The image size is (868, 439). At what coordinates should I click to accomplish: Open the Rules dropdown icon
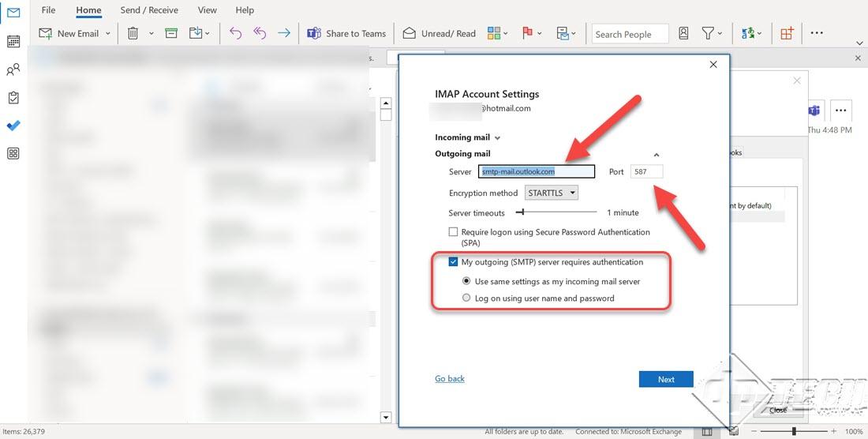(566, 33)
